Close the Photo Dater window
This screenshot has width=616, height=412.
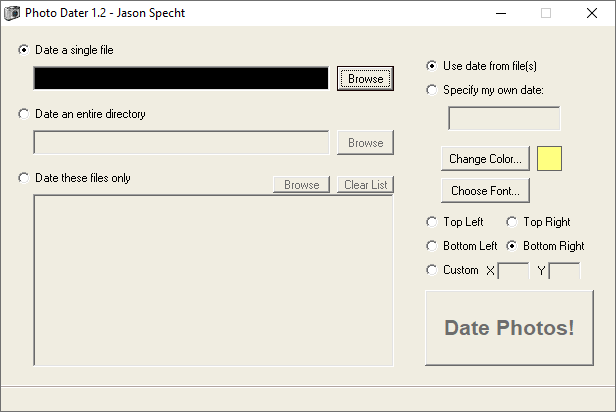pos(592,13)
